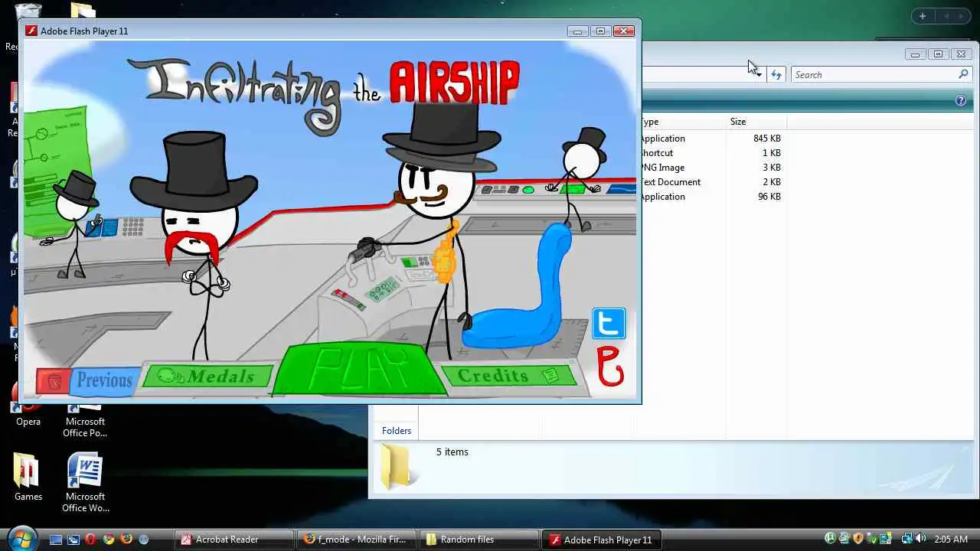Open Microsoft Office Word desktop shortcut
Image resolution: width=980 pixels, height=551 pixels.
[85, 482]
